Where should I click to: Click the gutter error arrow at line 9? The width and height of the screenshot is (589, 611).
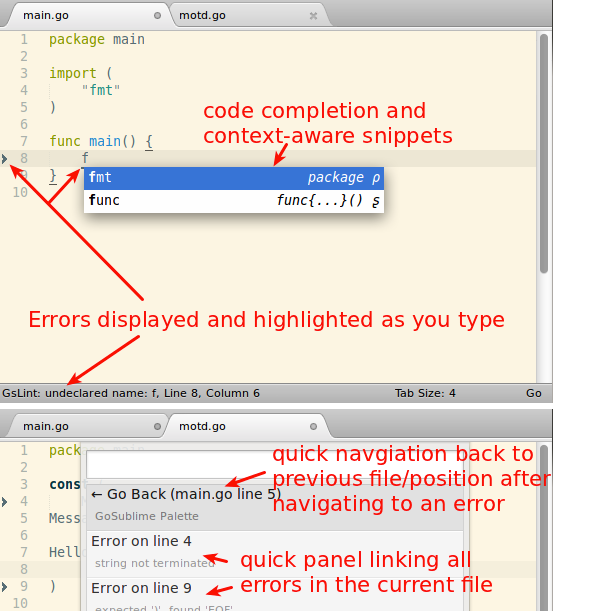pyautogui.click(x=4, y=586)
